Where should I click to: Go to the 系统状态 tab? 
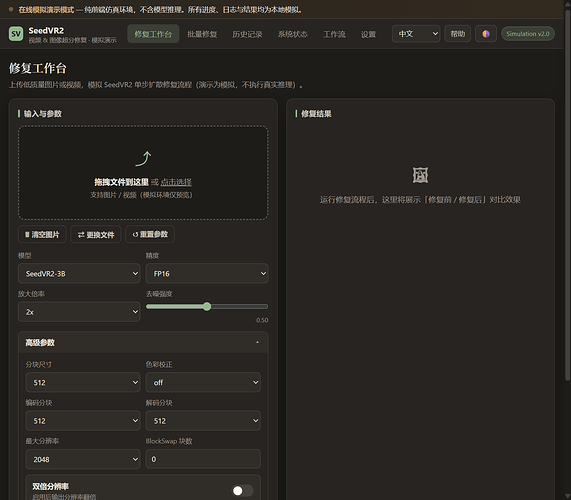point(292,34)
